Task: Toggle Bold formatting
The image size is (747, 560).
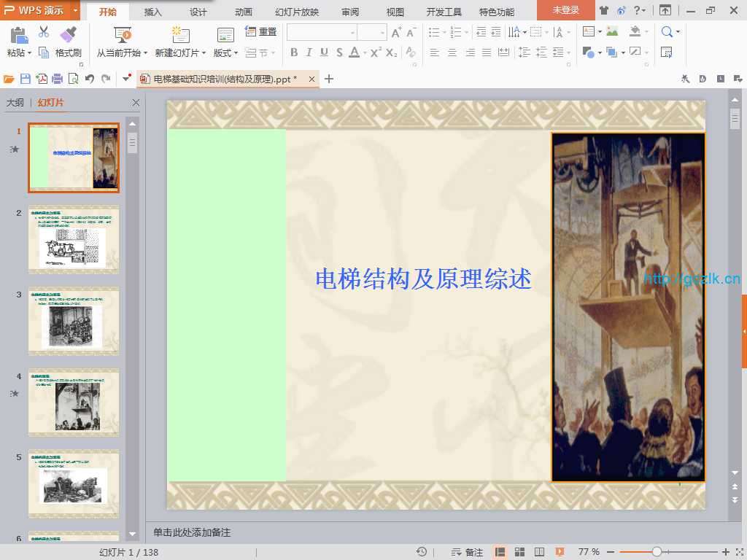Action: coord(294,52)
